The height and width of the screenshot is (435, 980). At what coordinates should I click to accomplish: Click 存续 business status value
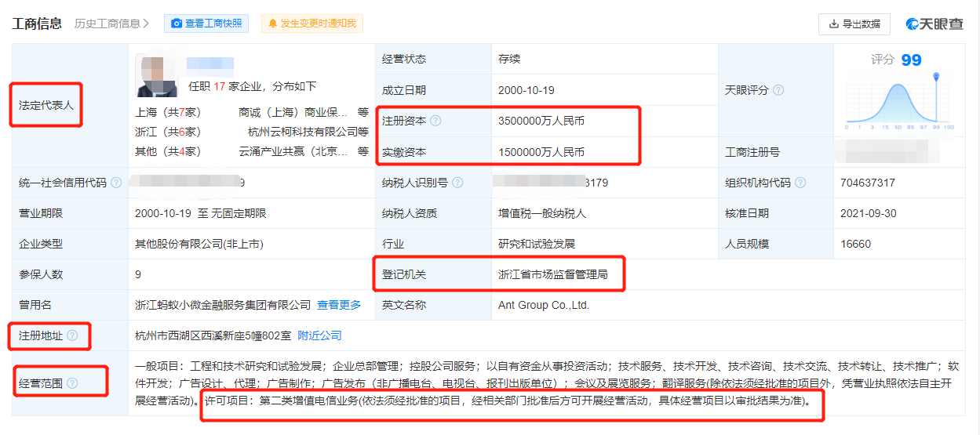tap(509, 60)
